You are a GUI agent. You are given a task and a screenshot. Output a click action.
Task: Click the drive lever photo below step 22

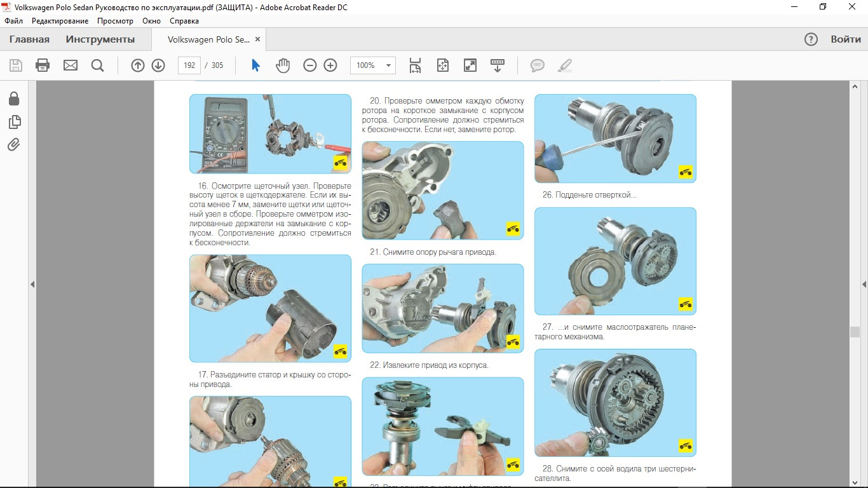point(443,426)
